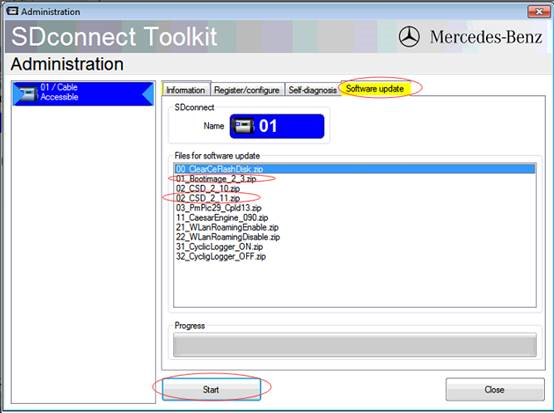Click the Mercedes-Benz star logo

tap(409, 37)
